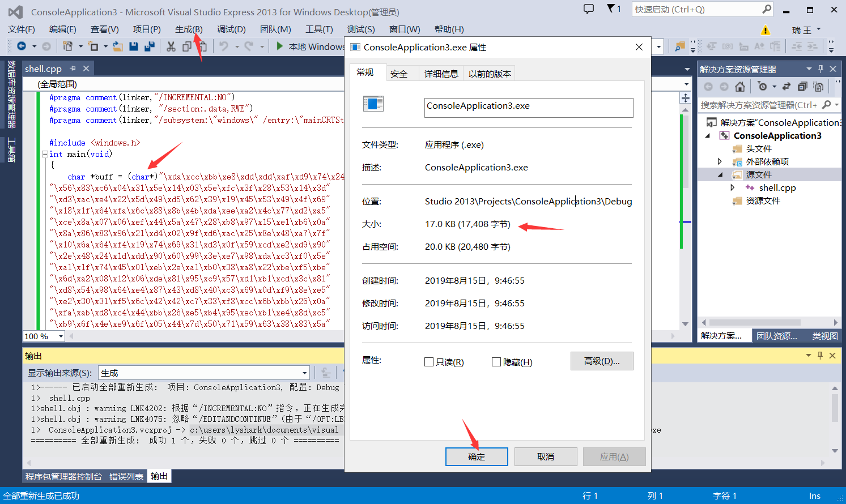Toggle the Read-only (只读) checkbox
846x504 pixels.
click(429, 362)
